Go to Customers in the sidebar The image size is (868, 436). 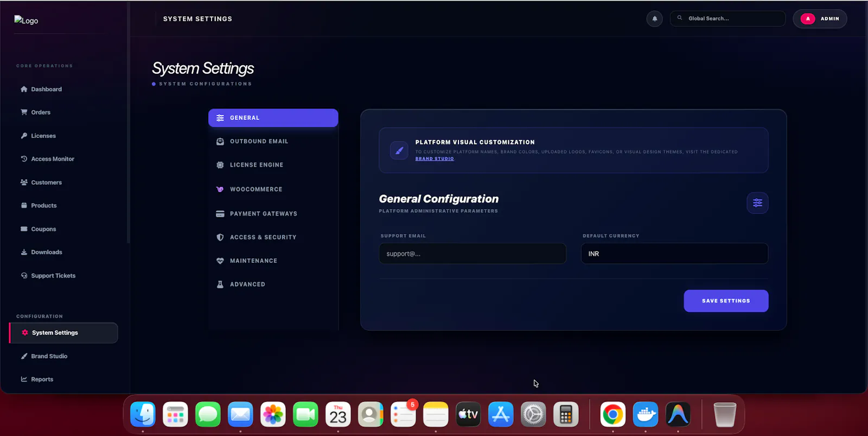point(46,182)
